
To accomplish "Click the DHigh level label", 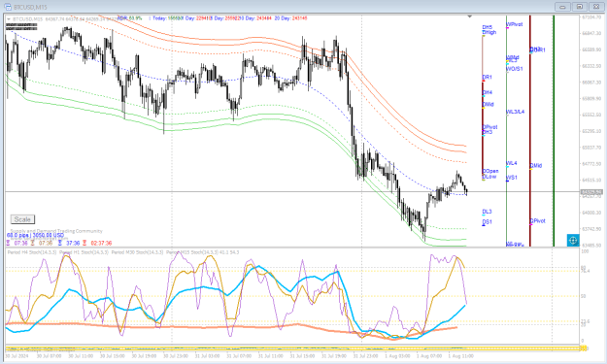I will click(x=489, y=32).
